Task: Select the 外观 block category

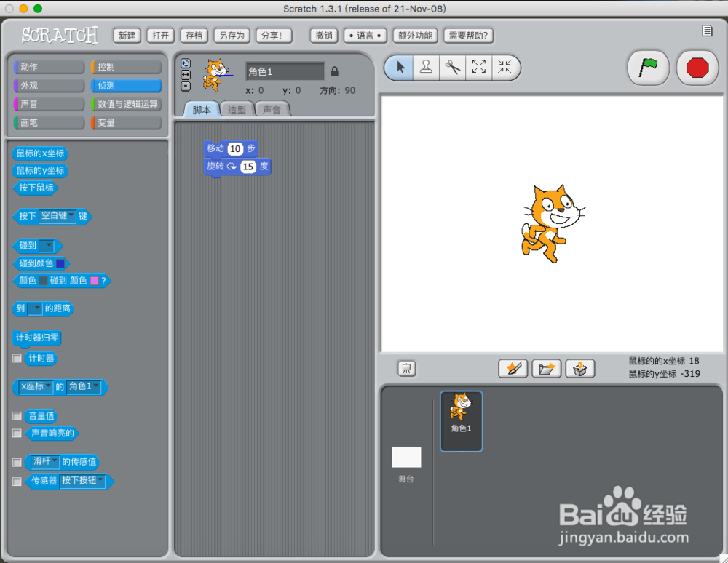Action: pyautogui.click(x=50, y=86)
